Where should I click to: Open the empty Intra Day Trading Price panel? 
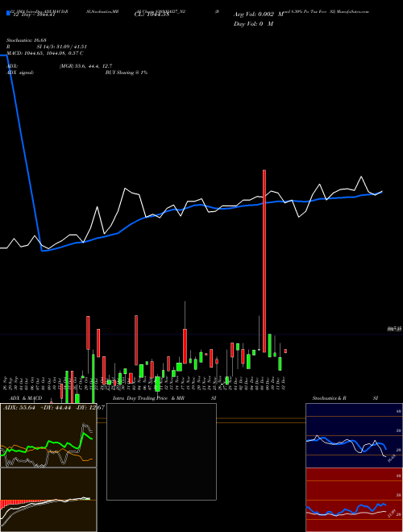161,451
